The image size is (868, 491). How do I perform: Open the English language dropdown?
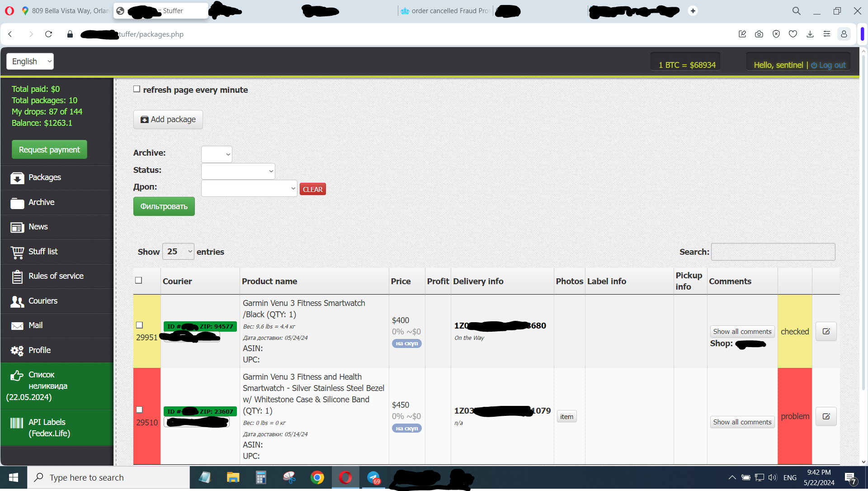tap(30, 61)
